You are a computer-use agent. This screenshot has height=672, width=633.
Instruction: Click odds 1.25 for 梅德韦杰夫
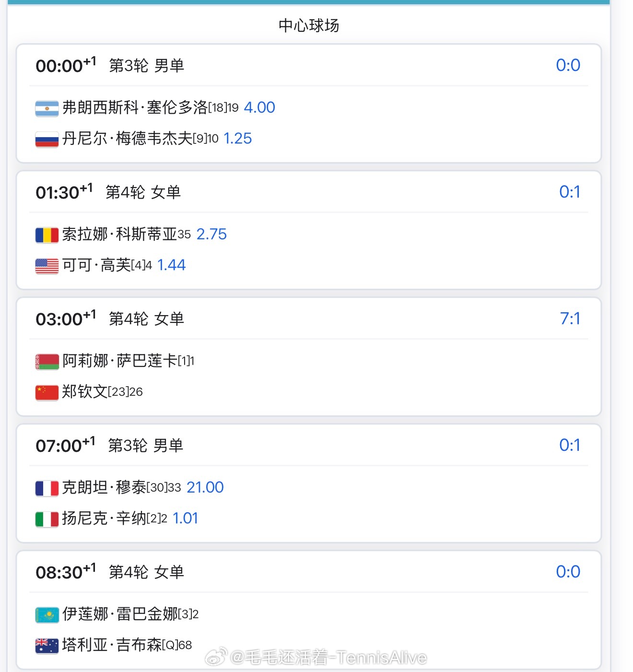pyautogui.click(x=237, y=139)
